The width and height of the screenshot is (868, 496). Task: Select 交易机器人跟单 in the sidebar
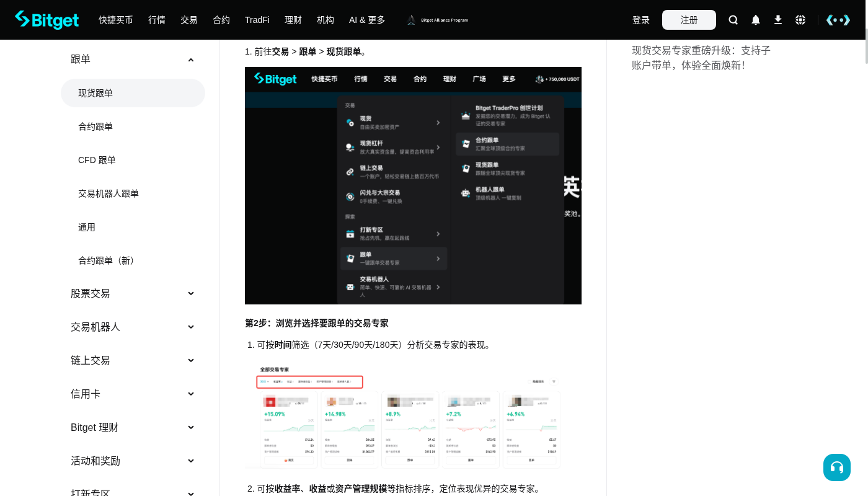108,193
